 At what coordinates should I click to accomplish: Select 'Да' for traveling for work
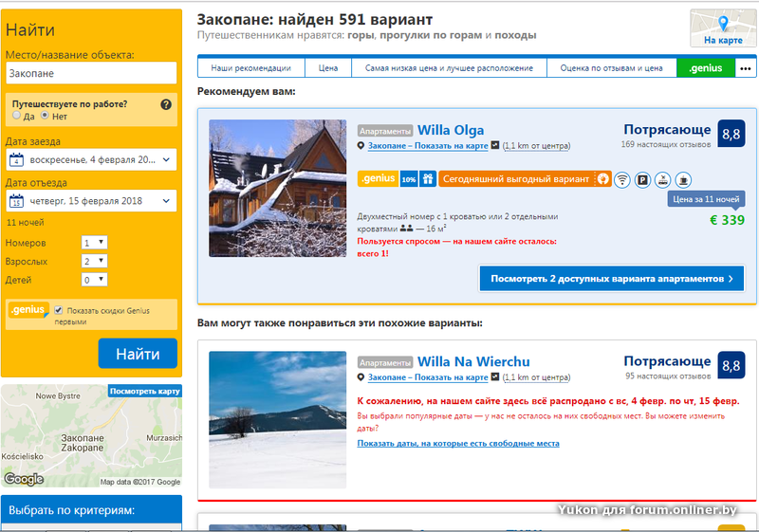17,115
